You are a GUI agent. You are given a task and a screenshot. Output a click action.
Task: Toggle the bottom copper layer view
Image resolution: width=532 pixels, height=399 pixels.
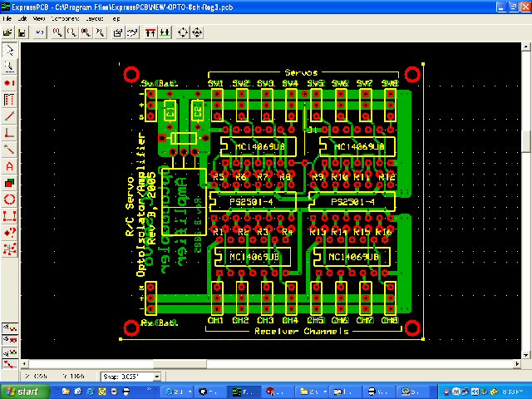point(165,32)
